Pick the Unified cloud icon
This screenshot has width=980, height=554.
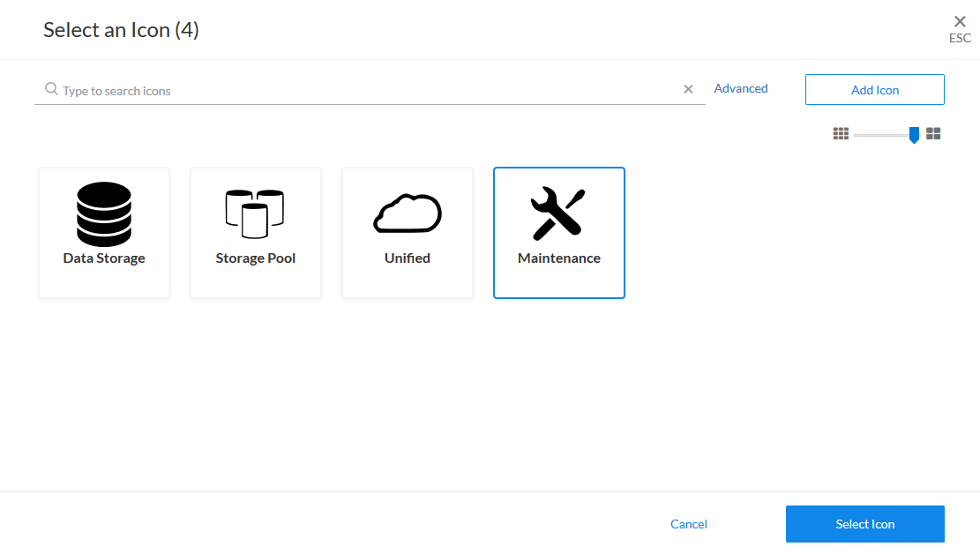coord(407,213)
